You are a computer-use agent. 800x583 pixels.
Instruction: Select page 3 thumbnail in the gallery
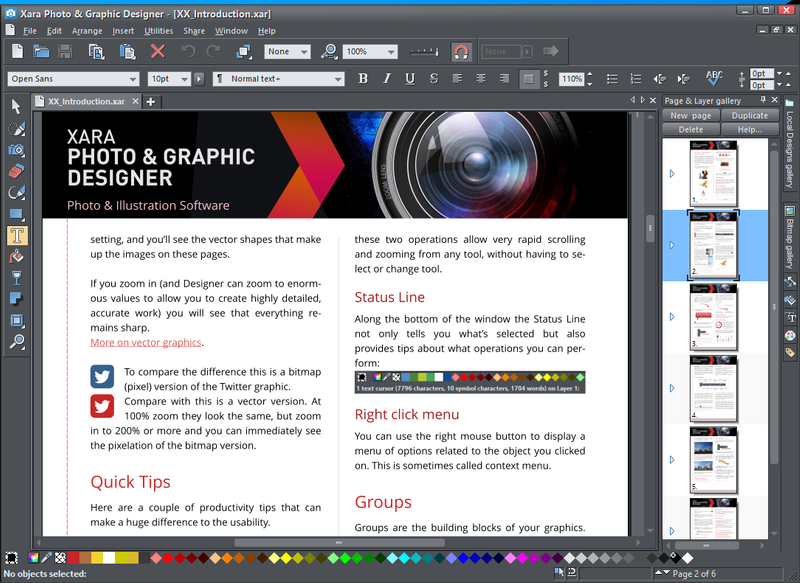(714, 318)
